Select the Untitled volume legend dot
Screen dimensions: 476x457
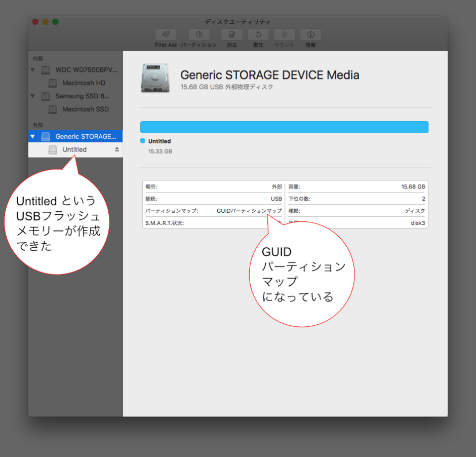tap(142, 141)
